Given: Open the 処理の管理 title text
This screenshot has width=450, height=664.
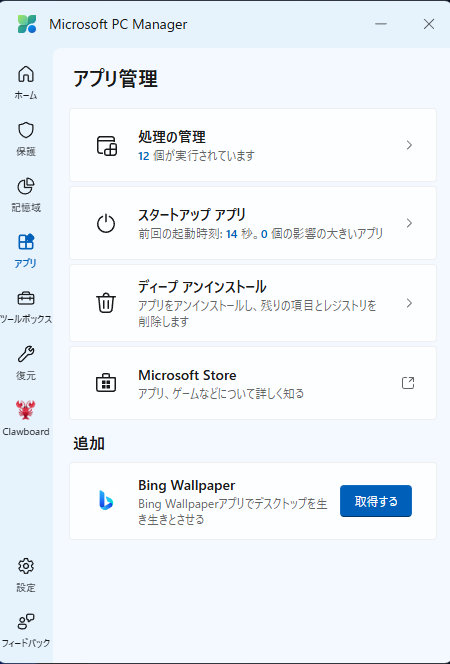Looking at the screenshot, I should coord(172,137).
